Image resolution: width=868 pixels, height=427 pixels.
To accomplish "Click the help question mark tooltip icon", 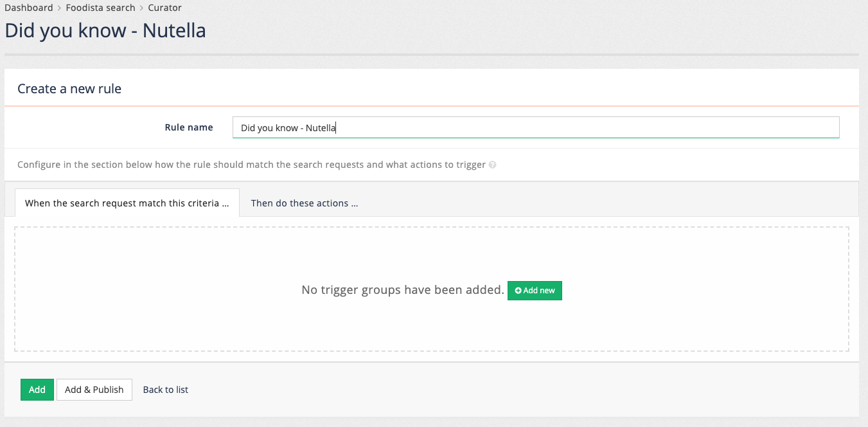I will (492, 165).
